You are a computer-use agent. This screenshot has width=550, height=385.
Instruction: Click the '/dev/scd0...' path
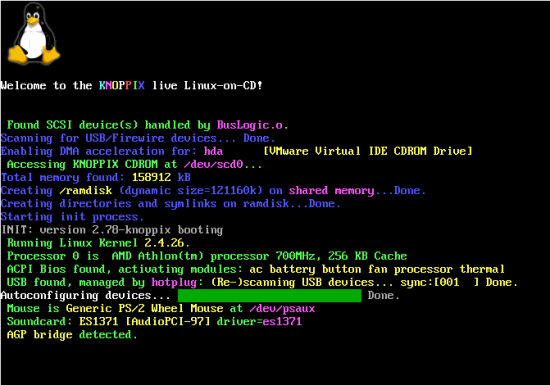[x=223, y=164]
